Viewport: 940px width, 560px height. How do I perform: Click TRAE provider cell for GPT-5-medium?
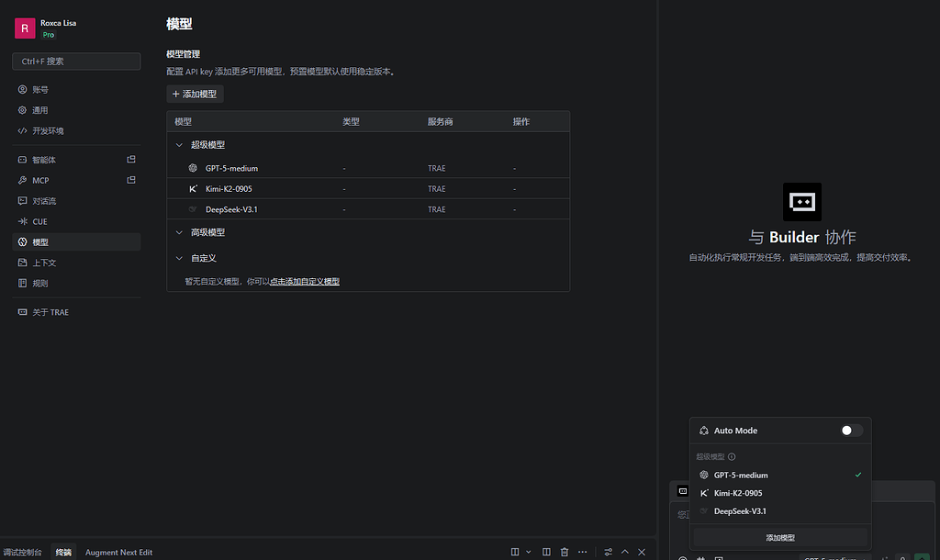[x=436, y=169]
